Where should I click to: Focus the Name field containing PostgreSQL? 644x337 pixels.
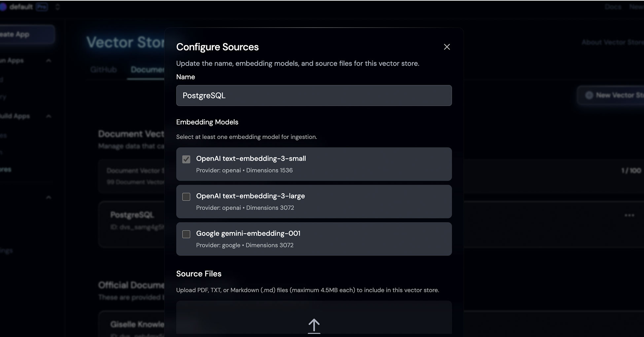click(314, 95)
